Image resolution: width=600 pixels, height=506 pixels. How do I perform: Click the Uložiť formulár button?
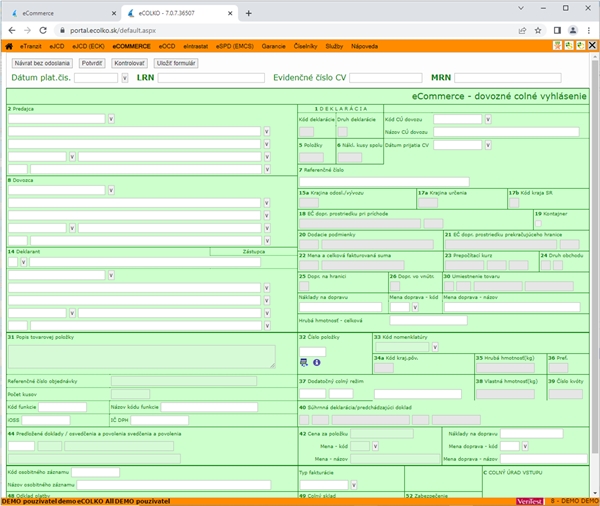click(176, 63)
